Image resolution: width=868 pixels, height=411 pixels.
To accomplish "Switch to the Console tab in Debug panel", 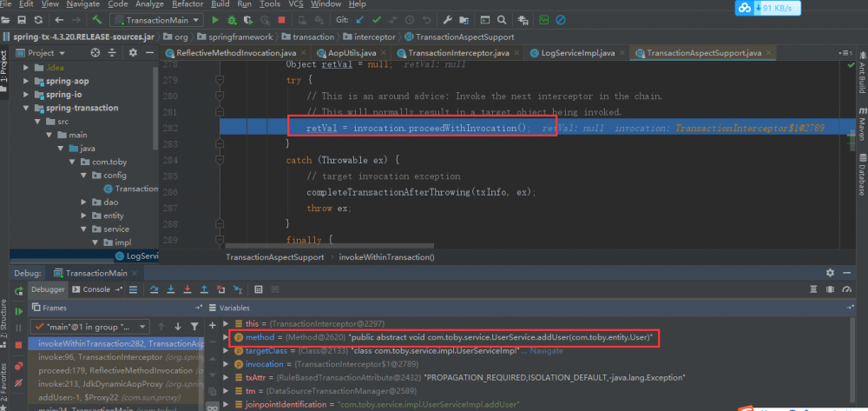I will click(x=95, y=289).
